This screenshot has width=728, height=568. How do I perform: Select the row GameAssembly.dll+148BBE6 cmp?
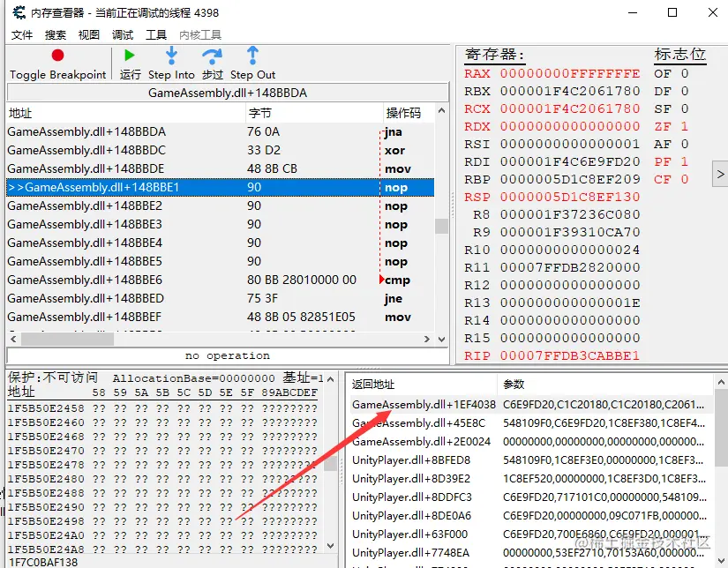(221, 280)
